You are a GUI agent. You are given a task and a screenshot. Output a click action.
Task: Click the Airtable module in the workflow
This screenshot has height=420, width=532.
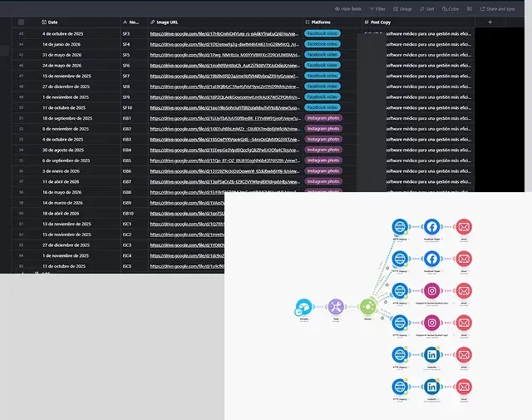(x=303, y=309)
